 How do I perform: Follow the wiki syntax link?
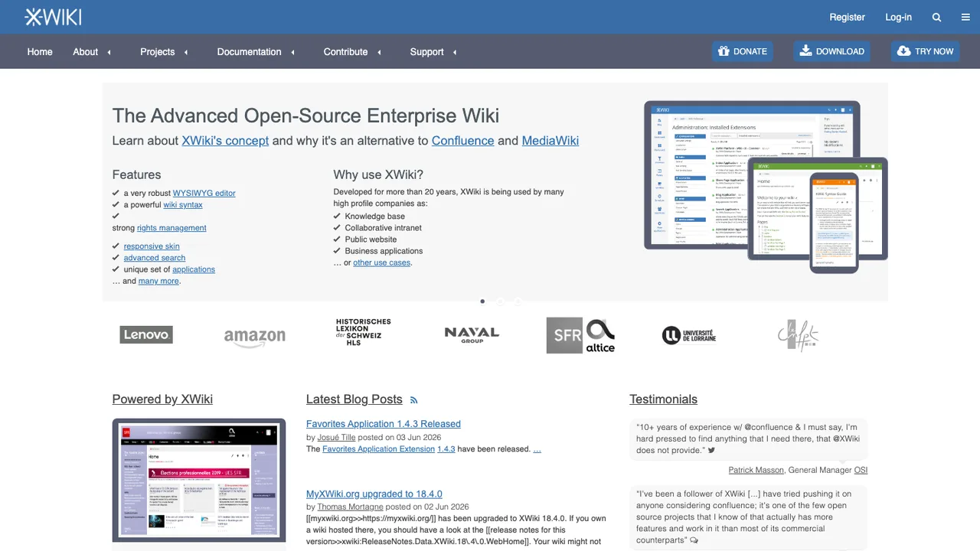coord(183,205)
